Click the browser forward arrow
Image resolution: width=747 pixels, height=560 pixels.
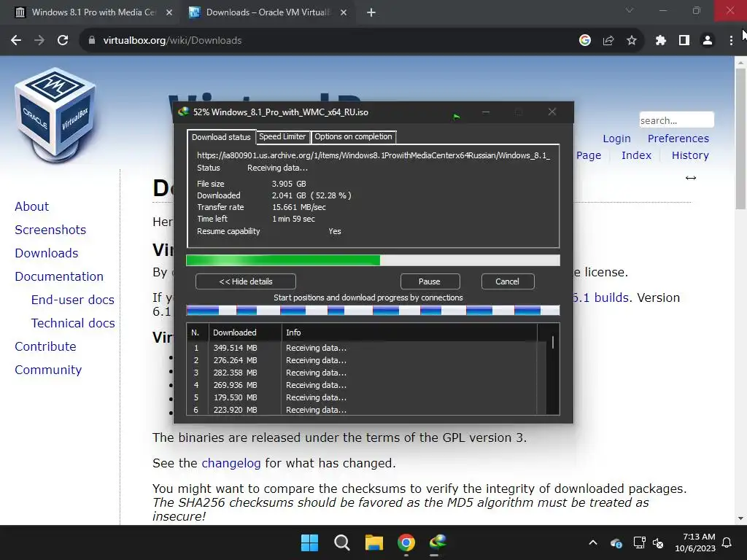tap(39, 41)
